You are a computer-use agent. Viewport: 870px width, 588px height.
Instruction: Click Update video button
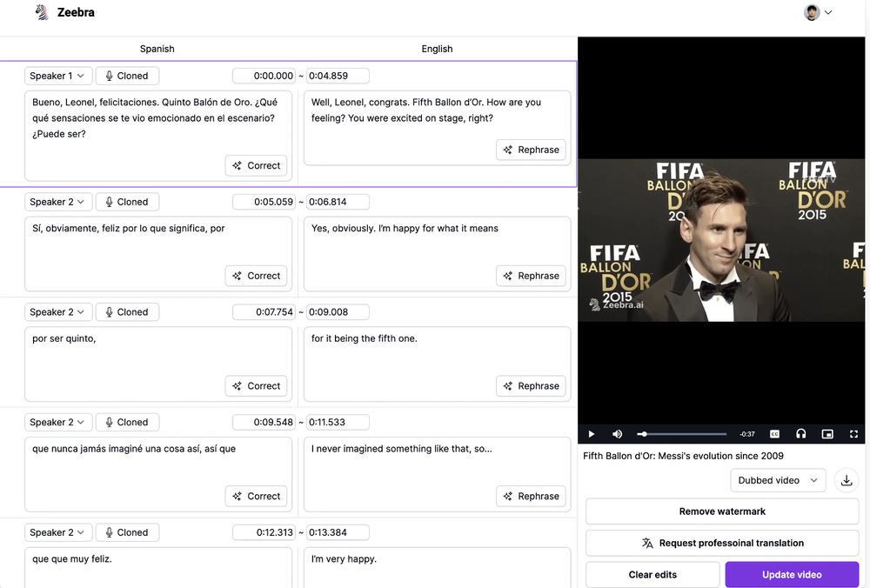(792, 575)
